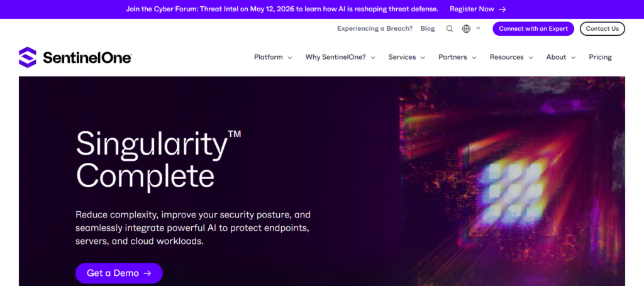Click the globe language icon
The width and height of the screenshot is (644, 286).
pyautogui.click(x=466, y=28)
